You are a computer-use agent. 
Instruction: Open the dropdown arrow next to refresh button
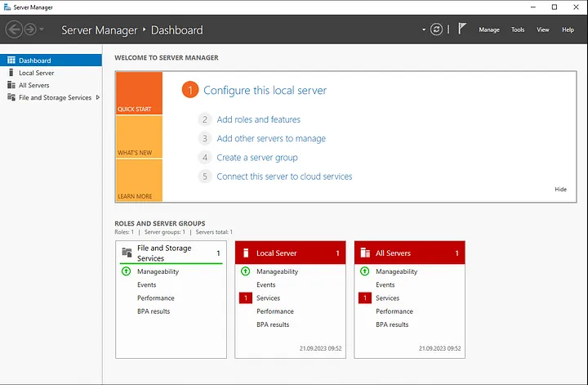tap(424, 29)
